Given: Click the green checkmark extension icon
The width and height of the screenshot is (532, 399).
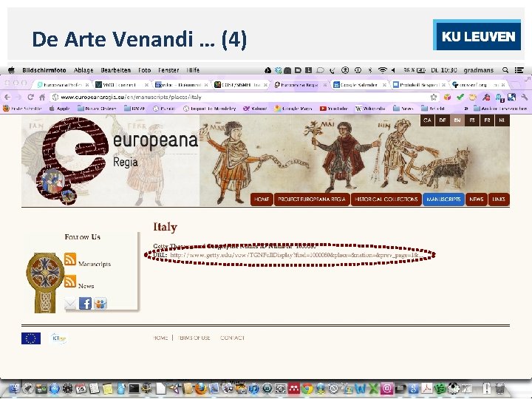Looking at the screenshot, I should coord(460,97).
